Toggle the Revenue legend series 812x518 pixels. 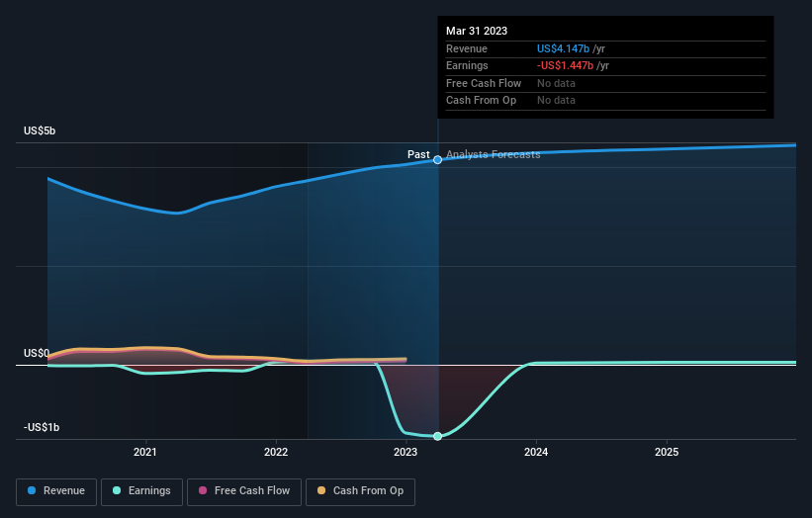(56, 491)
